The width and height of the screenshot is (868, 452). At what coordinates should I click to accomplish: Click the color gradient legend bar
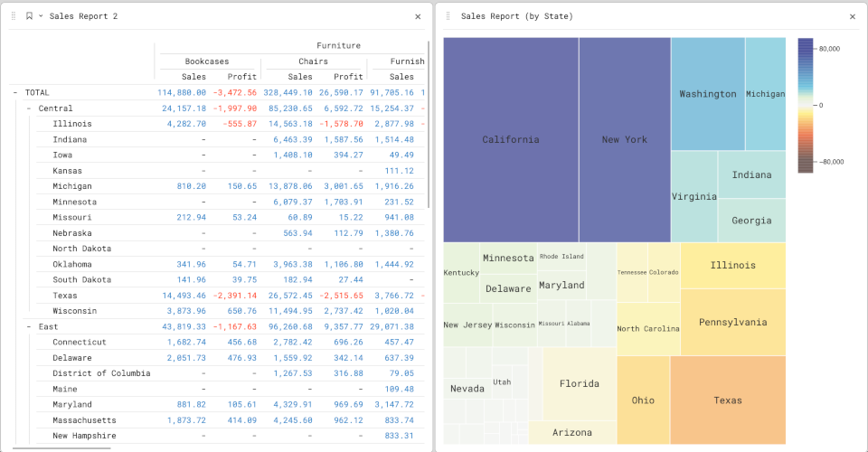coord(806,105)
